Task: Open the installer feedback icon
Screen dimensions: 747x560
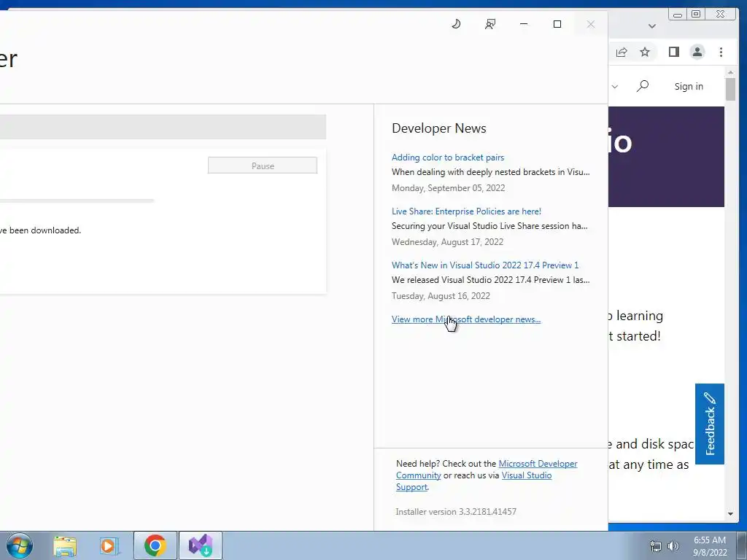Action: (x=489, y=24)
